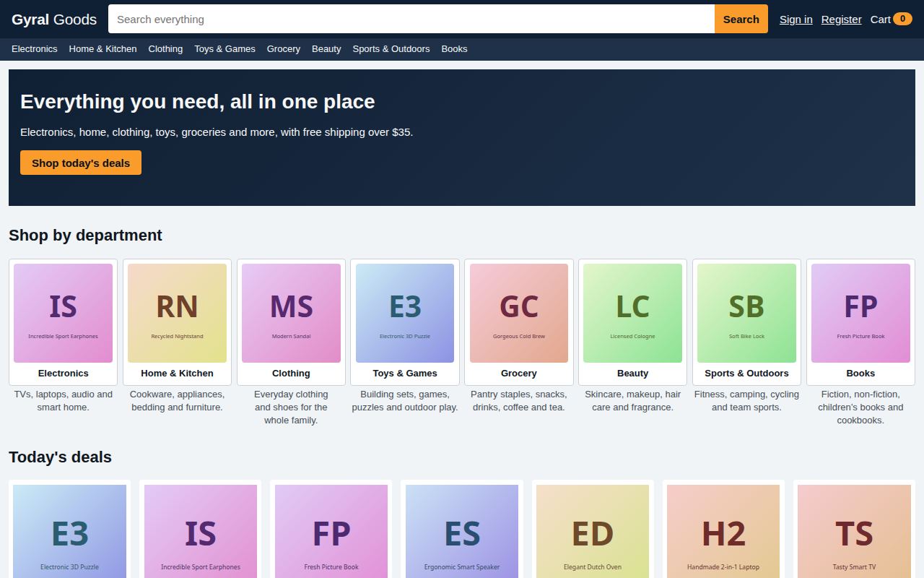Click 'Skincare, makeup, hair care' description text
Screen dimensions: 924x578
click(632, 401)
